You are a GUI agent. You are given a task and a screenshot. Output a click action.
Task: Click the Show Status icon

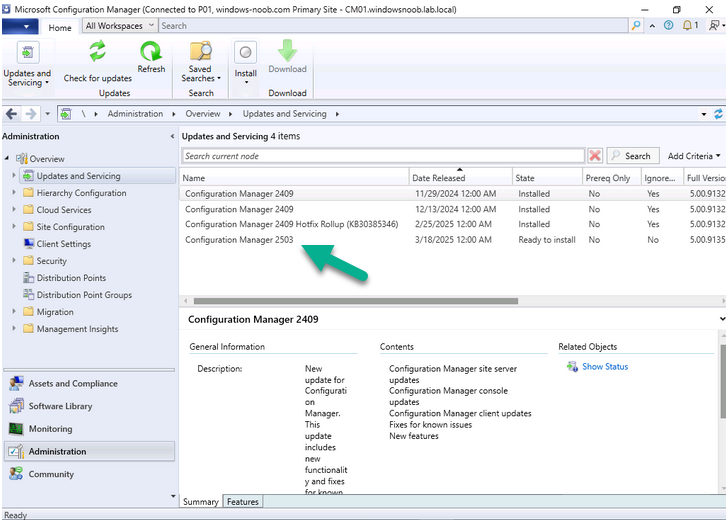click(572, 367)
